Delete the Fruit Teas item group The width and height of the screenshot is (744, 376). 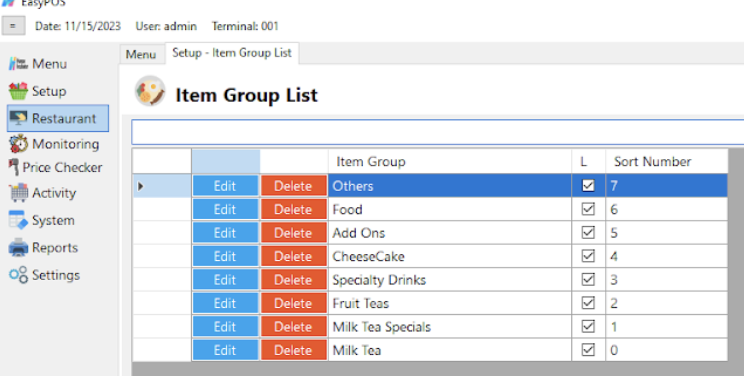[x=294, y=303]
